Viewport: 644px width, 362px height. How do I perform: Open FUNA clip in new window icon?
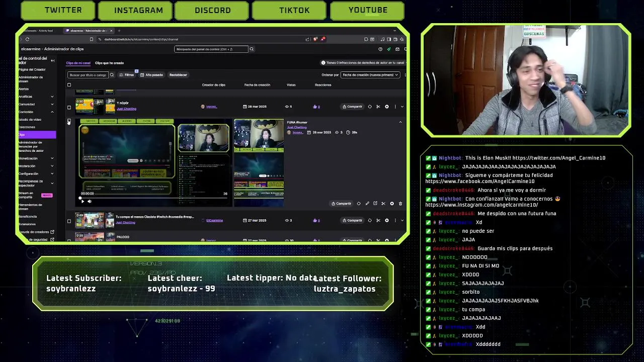375,204
